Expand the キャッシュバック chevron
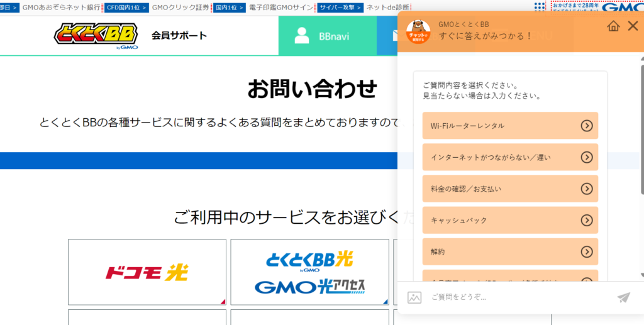Image resolution: width=644 pixels, height=325 pixels. tap(586, 220)
